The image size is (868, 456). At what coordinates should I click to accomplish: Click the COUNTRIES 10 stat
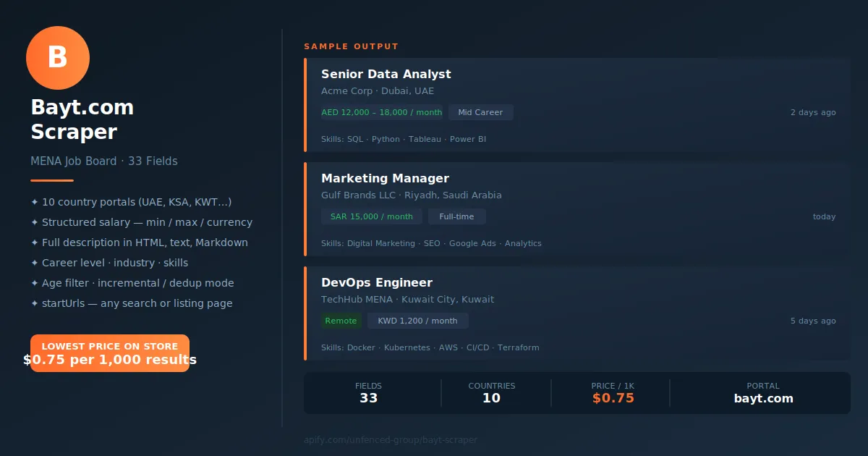tap(492, 393)
